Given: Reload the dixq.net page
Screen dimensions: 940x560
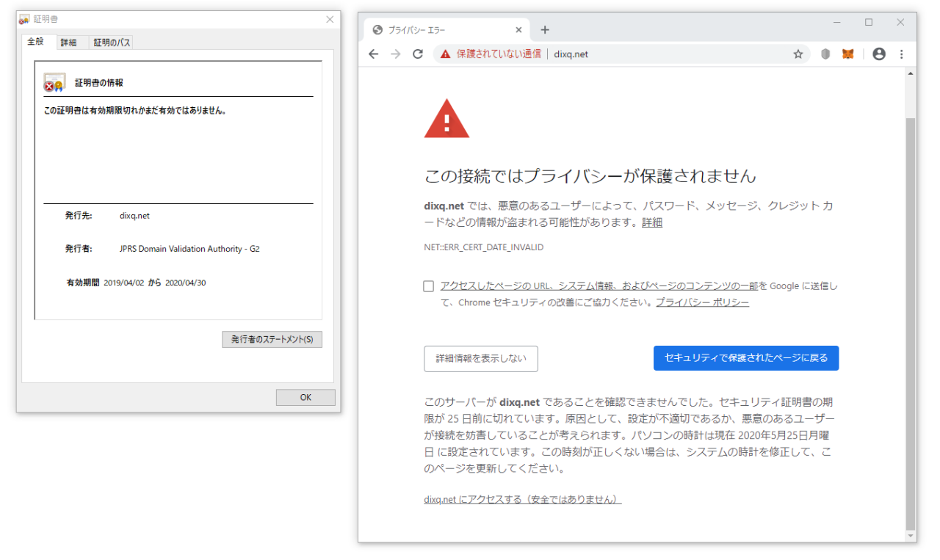Looking at the screenshot, I should coord(418,54).
